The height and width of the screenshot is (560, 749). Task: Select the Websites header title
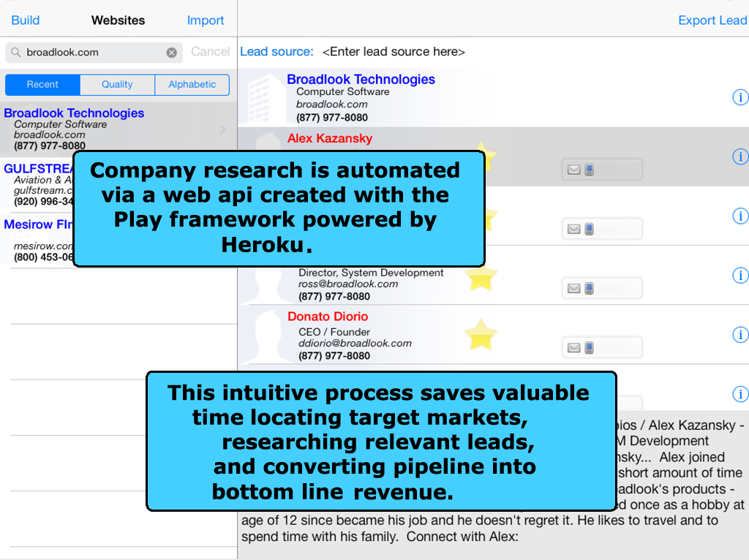[118, 20]
